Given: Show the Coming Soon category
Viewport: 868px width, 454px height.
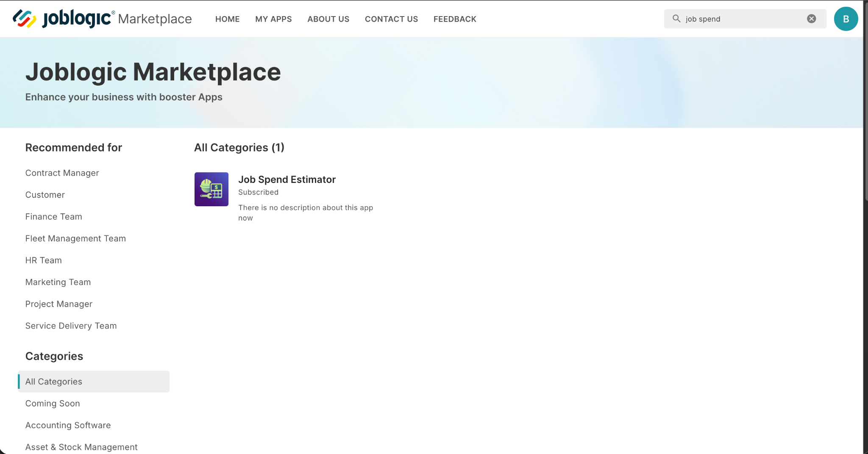Looking at the screenshot, I should pyautogui.click(x=53, y=403).
